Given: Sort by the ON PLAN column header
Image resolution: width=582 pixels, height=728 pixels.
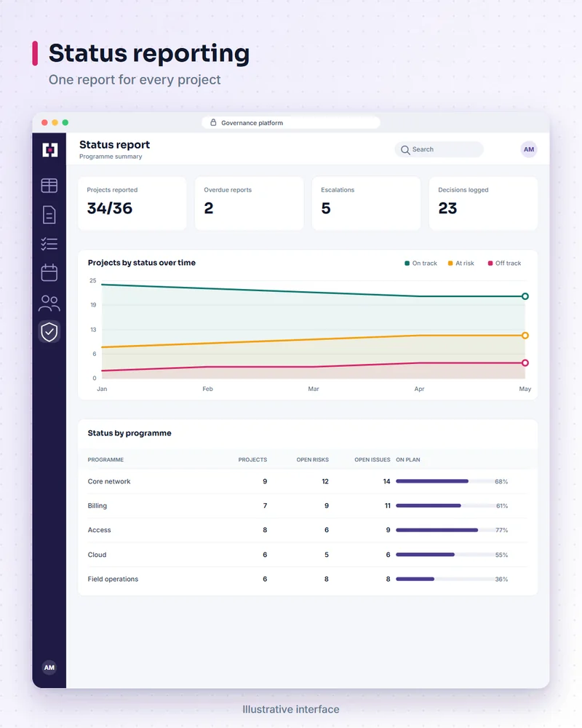Looking at the screenshot, I should pyautogui.click(x=408, y=459).
